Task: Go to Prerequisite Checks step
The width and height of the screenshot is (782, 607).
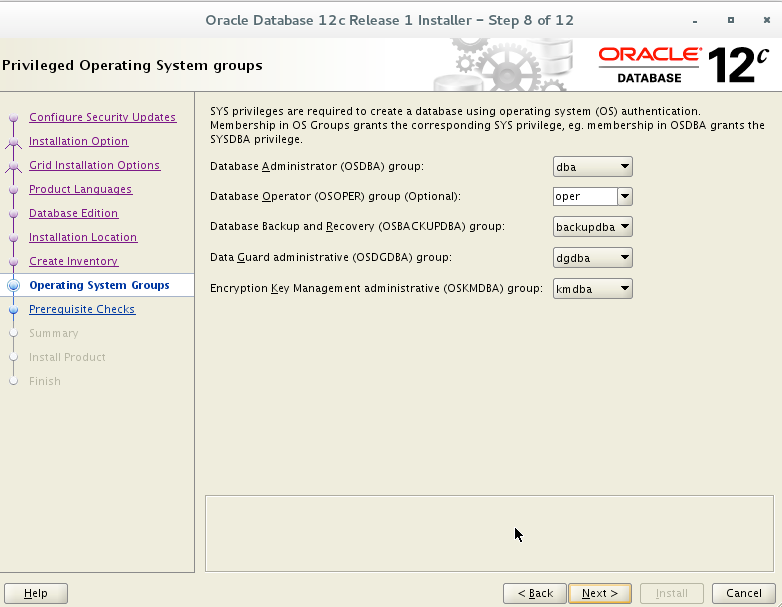Action: (x=82, y=309)
